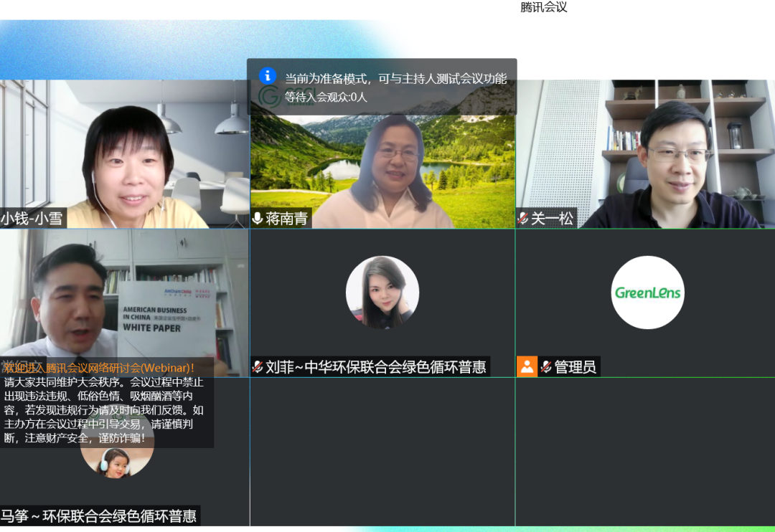Click the 管理员 name label
The image size is (775, 532).
(575, 367)
